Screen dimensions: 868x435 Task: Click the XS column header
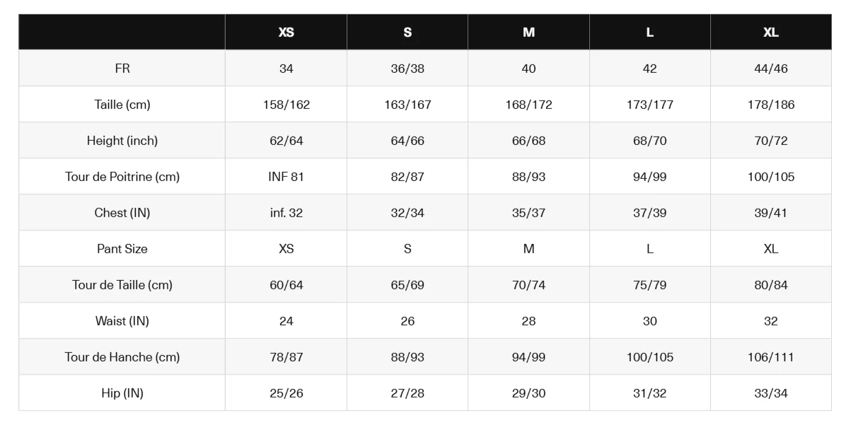coord(286,33)
